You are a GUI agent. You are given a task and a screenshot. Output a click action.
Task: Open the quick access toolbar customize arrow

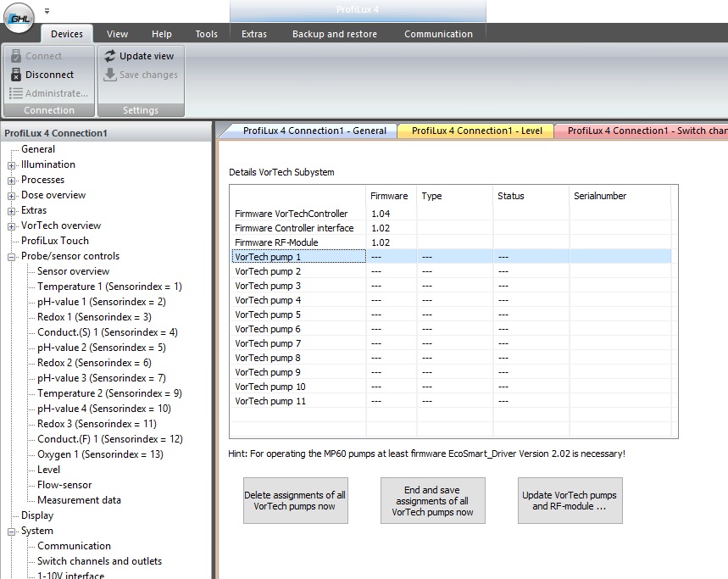point(47,11)
